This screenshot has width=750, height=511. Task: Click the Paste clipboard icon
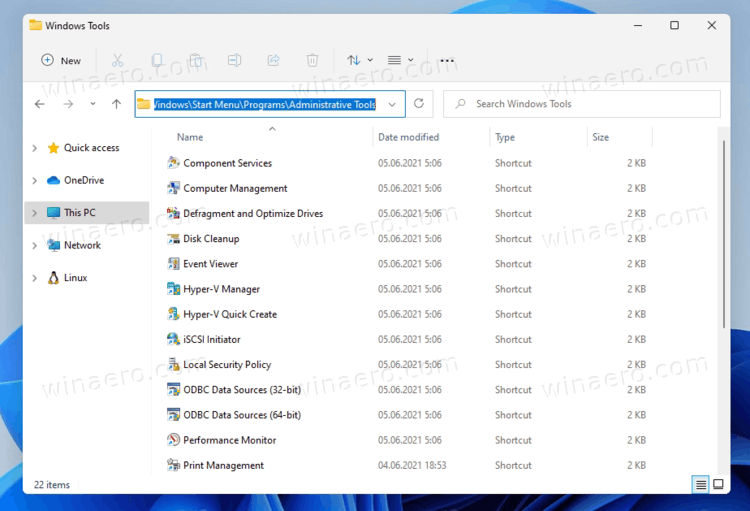tap(196, 60)
